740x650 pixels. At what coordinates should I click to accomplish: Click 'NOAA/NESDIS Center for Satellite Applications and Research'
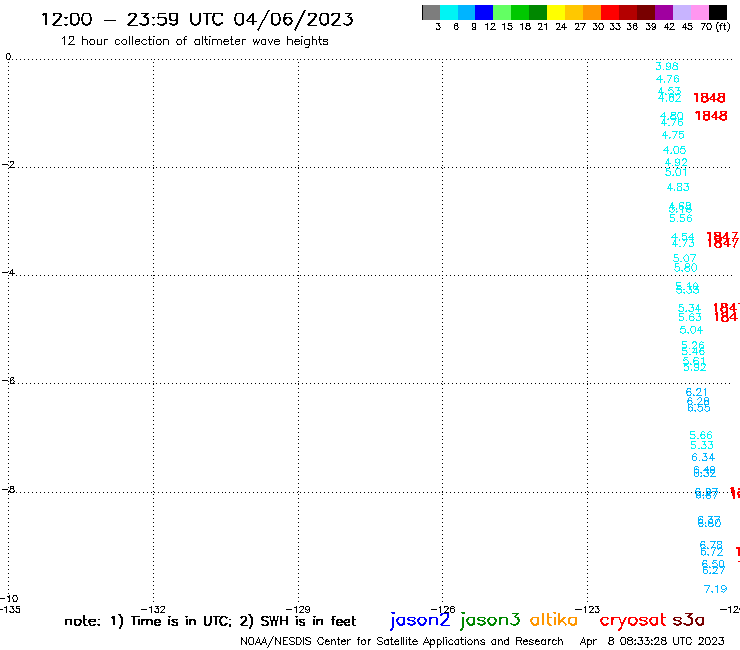point(402,642)
